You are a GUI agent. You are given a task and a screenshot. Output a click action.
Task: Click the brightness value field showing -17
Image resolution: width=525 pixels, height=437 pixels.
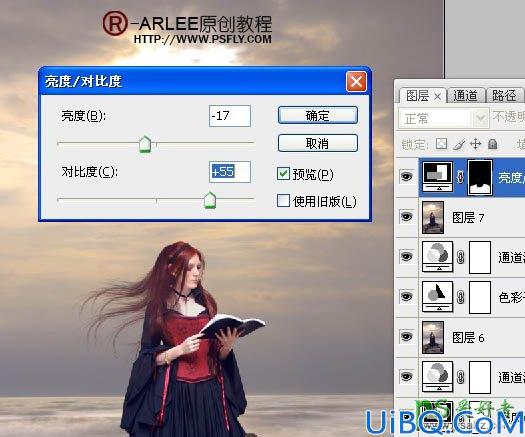pyautogui.click(x=230, y=116)
